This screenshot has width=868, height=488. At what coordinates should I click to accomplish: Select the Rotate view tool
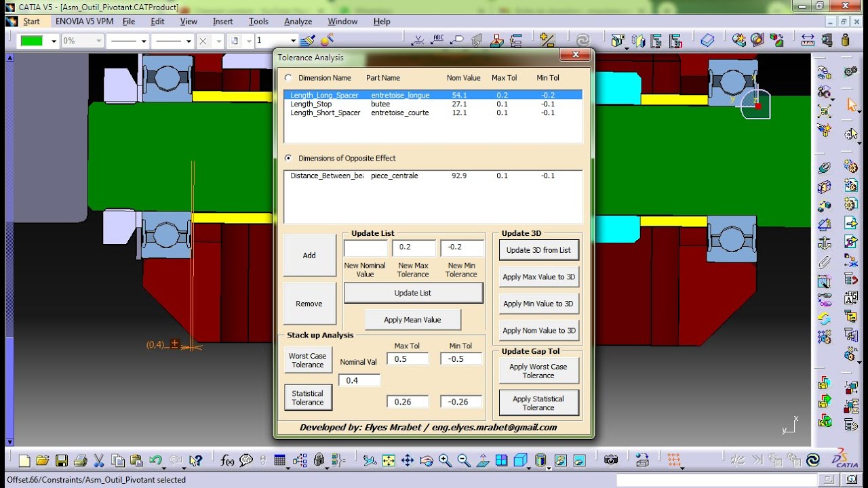coord(427,461)
